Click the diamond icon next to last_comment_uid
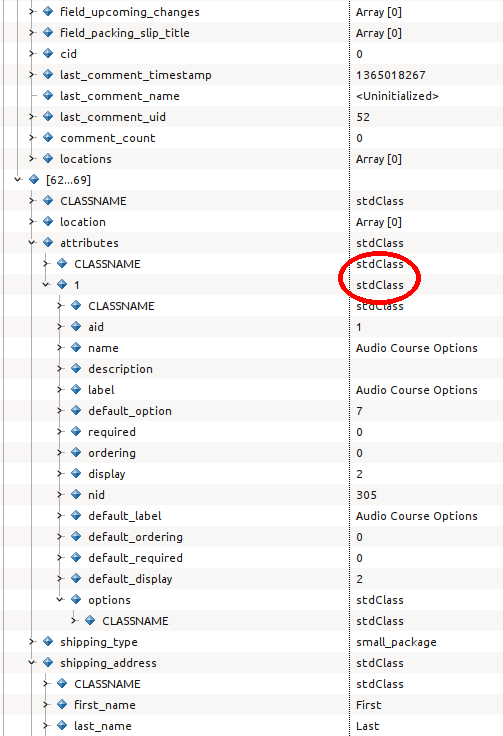 (48, 116)
